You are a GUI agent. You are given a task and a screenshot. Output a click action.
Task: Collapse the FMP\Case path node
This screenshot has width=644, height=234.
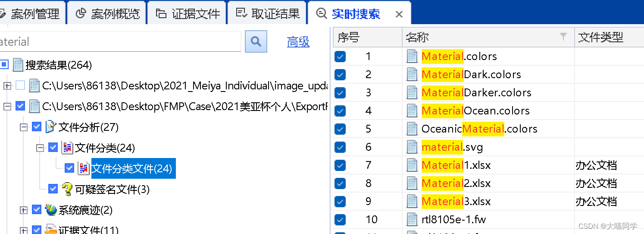pyautogui.click(x=7, y=106)
